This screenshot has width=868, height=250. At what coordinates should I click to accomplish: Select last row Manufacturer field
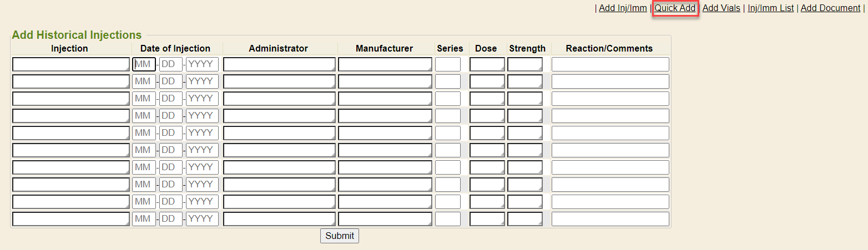pos(385,219)
